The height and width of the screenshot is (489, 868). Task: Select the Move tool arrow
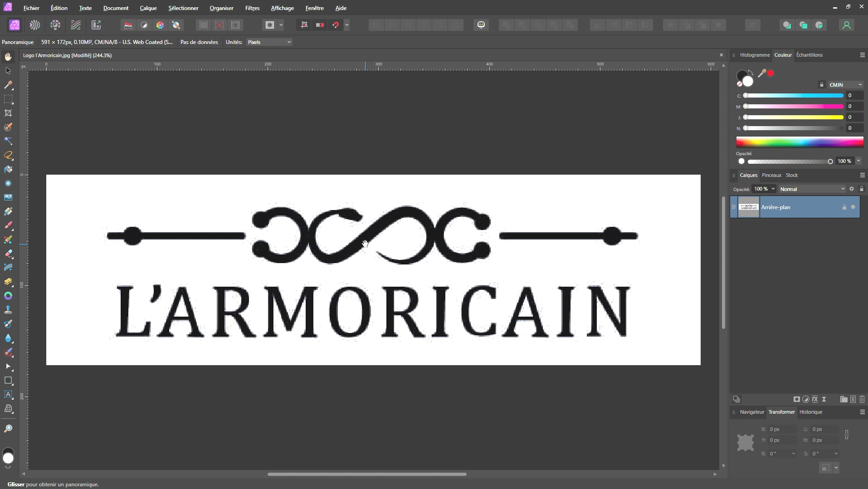click(x=8, y=71)
